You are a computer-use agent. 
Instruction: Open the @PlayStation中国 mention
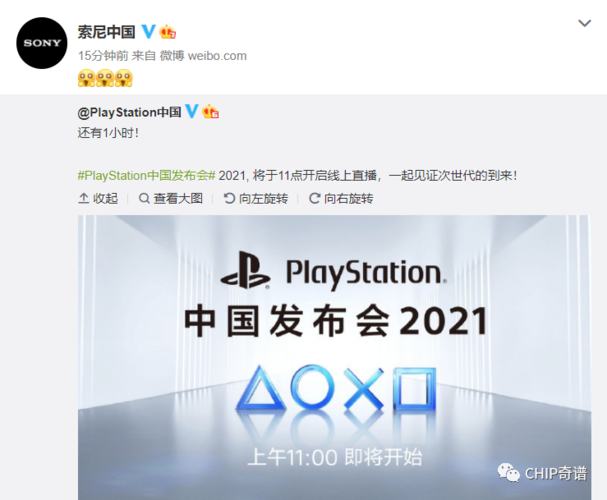click(129, 112)
